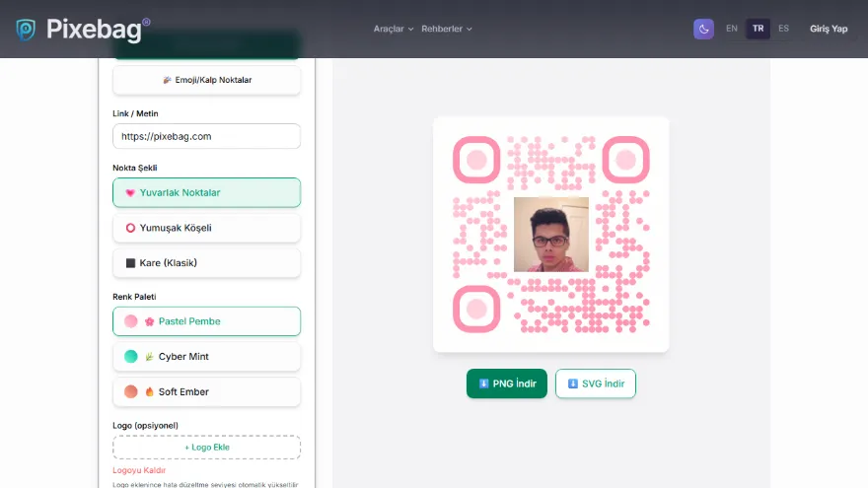Click the Pixebag brand name text

[94, 30]
